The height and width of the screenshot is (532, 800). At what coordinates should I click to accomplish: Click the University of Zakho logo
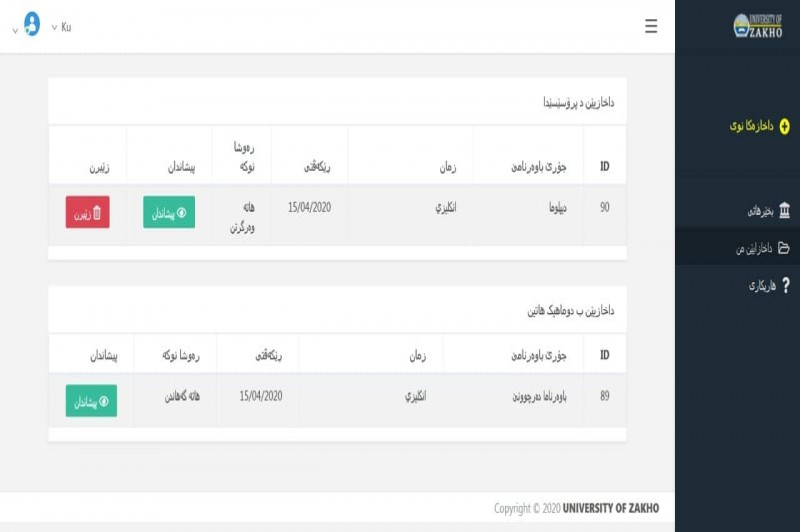pyautogui.click(x=757, y=26)
